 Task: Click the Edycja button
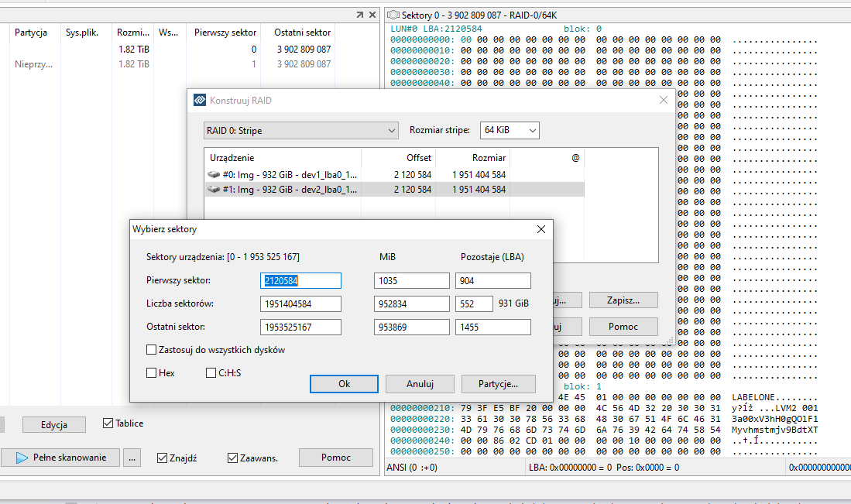coord(53,425)
